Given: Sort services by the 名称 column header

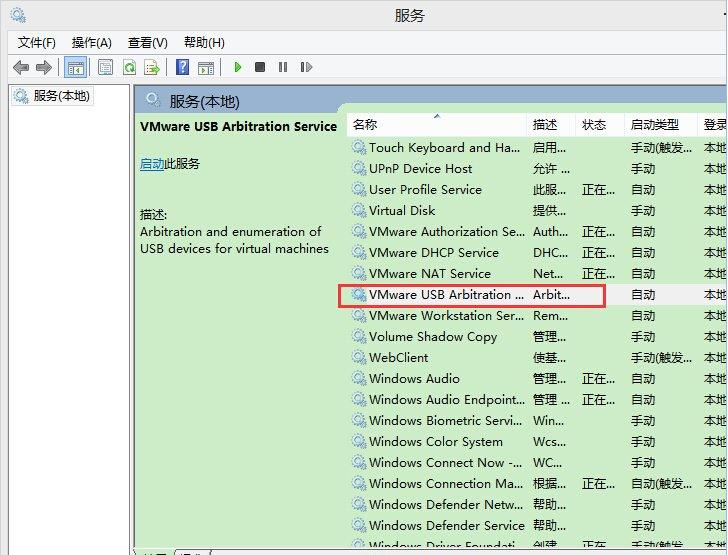Looking at the screenshot, I should [365, 125].
